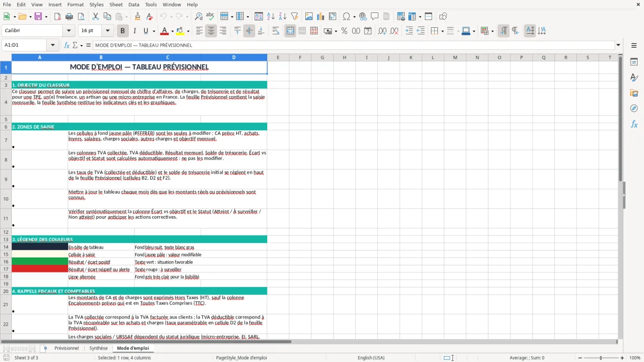The height and width of the screenshot is (362, 644).
Task: Apply red font color swatch
Action: [x=165, y=31]
